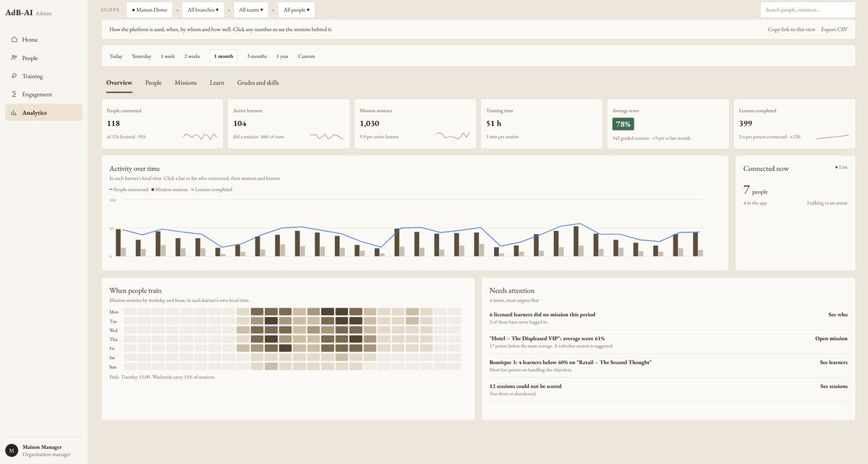This screenshot has width=868, height=464.
Task: Switch to the Missions tab
Action: click(186, 83)
